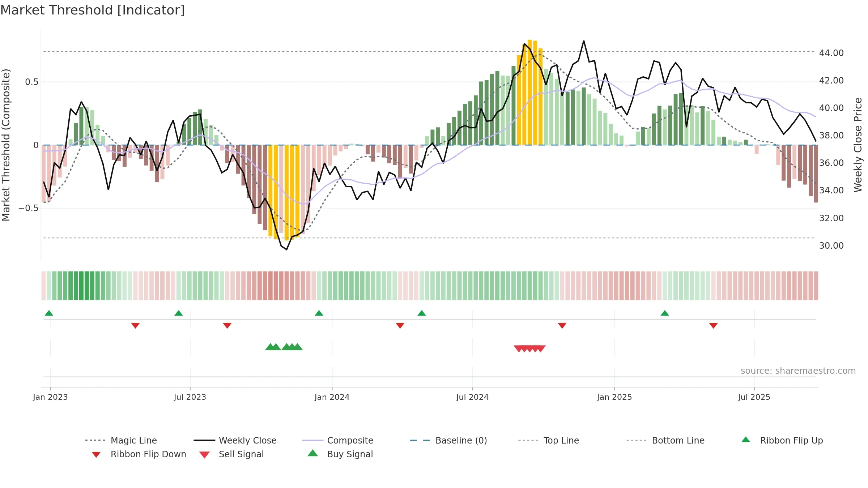Click the Jan 2023 x-axis label
This screenshot has width=868, height=488.
tap(50, 397)
